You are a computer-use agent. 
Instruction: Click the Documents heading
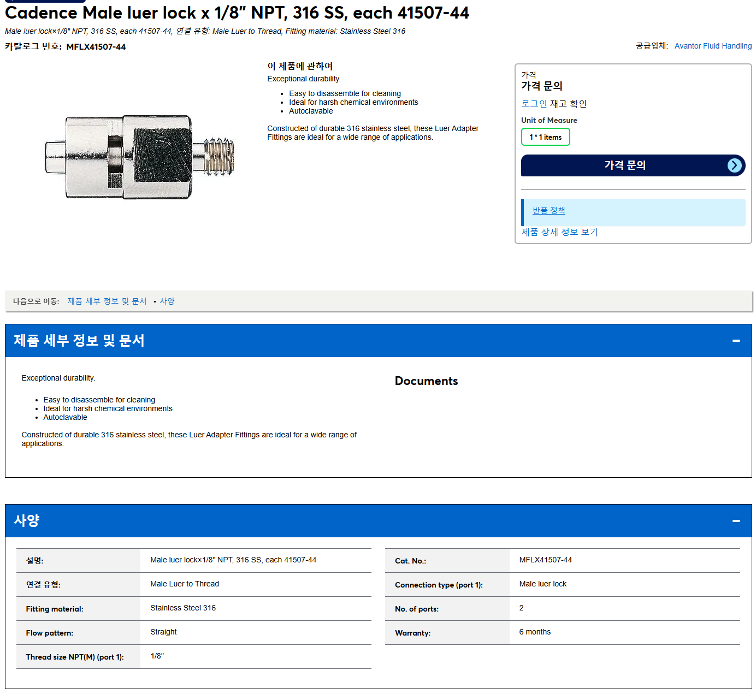(x=426, y=381)
